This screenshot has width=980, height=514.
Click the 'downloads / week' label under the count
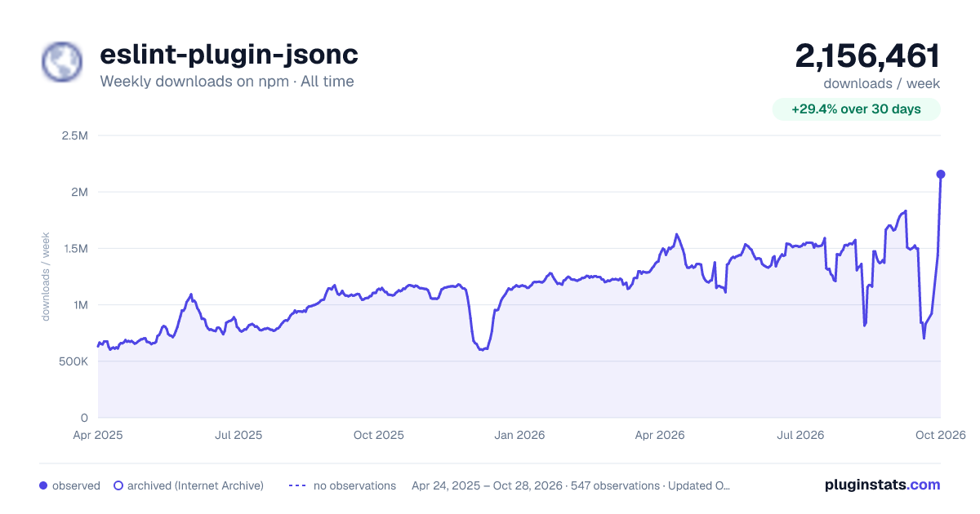click(x=882, y=83)
